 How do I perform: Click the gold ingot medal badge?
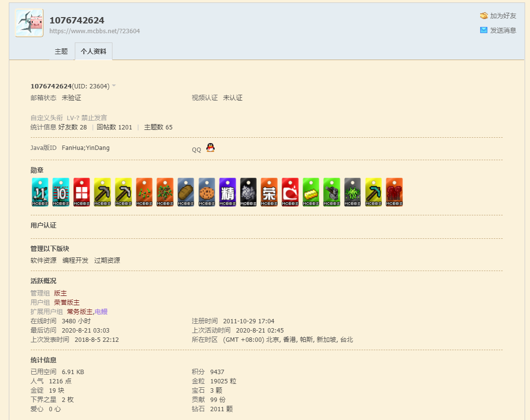tap(311, 192)
